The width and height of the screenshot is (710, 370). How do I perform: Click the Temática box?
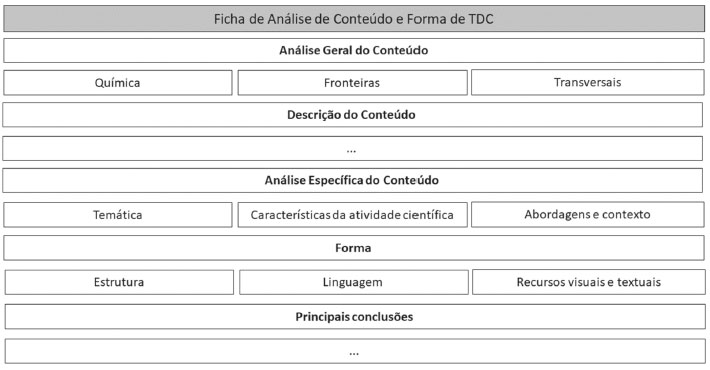[118, 215]
